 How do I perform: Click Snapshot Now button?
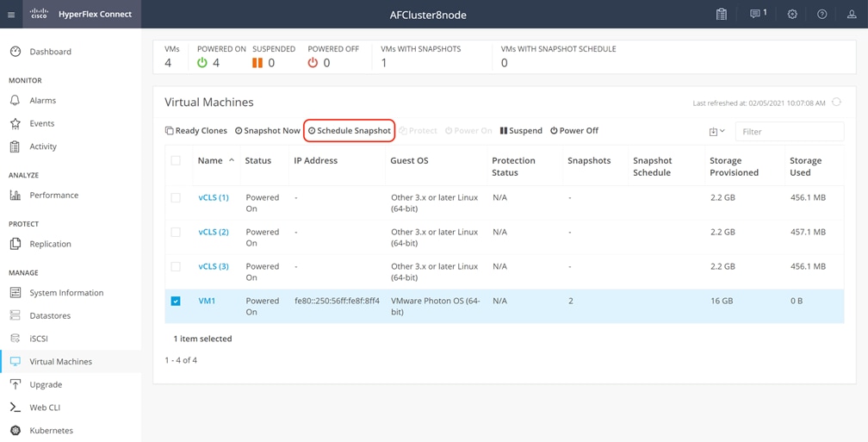[267, 131]
